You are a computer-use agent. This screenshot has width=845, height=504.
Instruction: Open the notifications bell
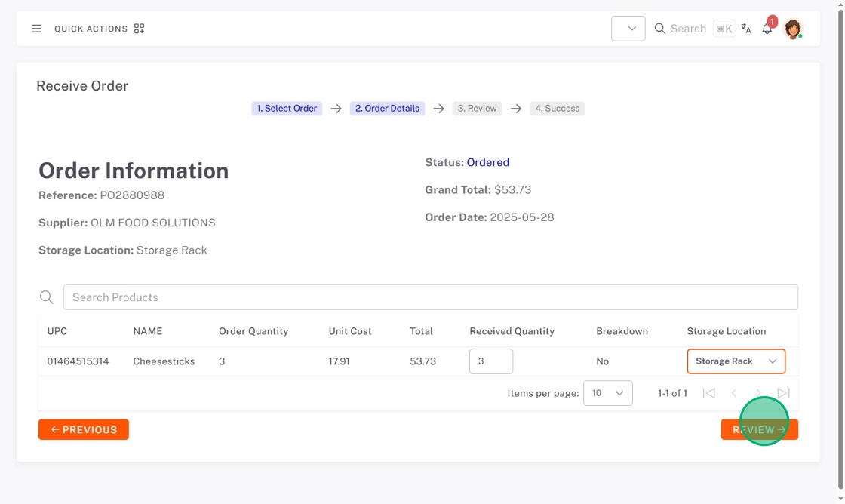tap(767, 29)
